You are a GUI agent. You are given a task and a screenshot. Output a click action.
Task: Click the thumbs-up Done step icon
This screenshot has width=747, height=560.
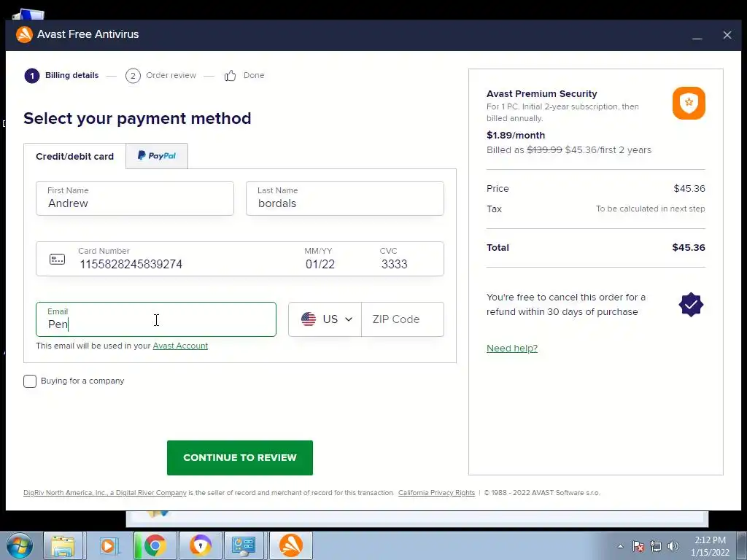tap(230, 75)
